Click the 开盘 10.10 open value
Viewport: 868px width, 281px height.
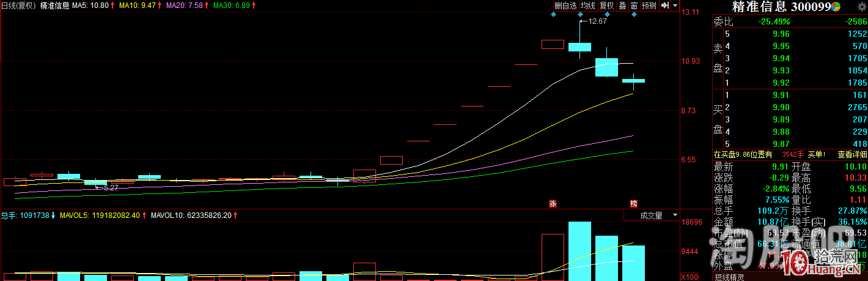[855, 167]
